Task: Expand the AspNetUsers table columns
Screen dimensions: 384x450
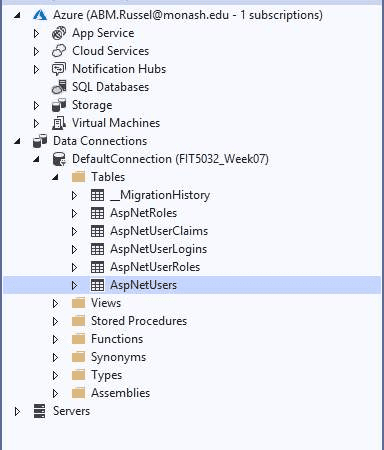Action: click(x=74, y=285)
